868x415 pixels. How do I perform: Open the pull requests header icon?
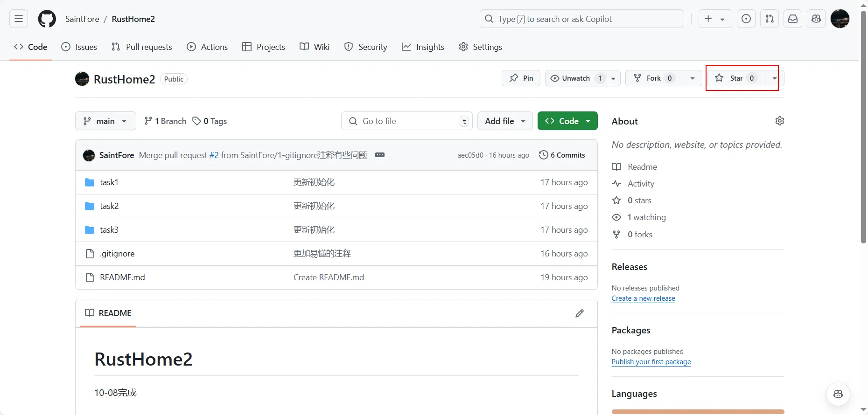click(770, 19)
